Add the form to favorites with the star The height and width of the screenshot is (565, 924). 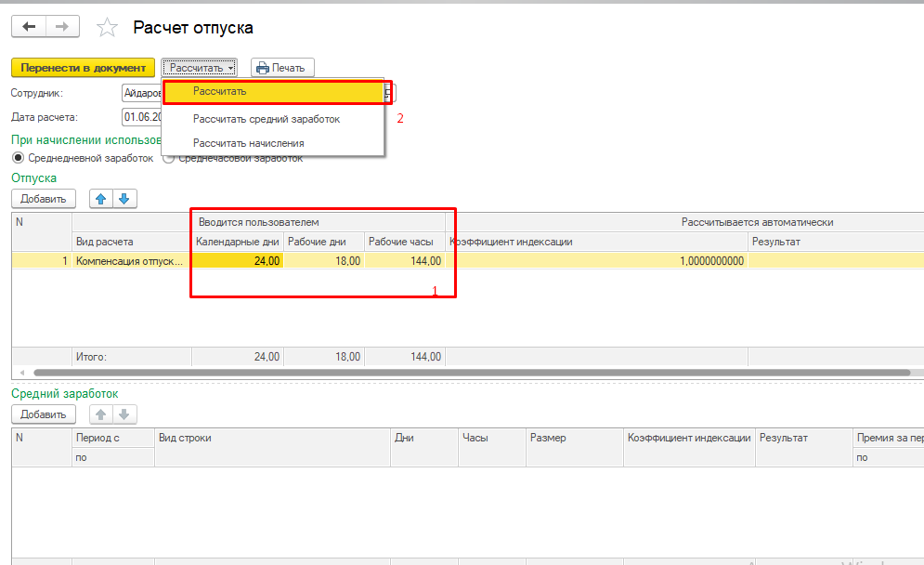(x=108, y=28)
